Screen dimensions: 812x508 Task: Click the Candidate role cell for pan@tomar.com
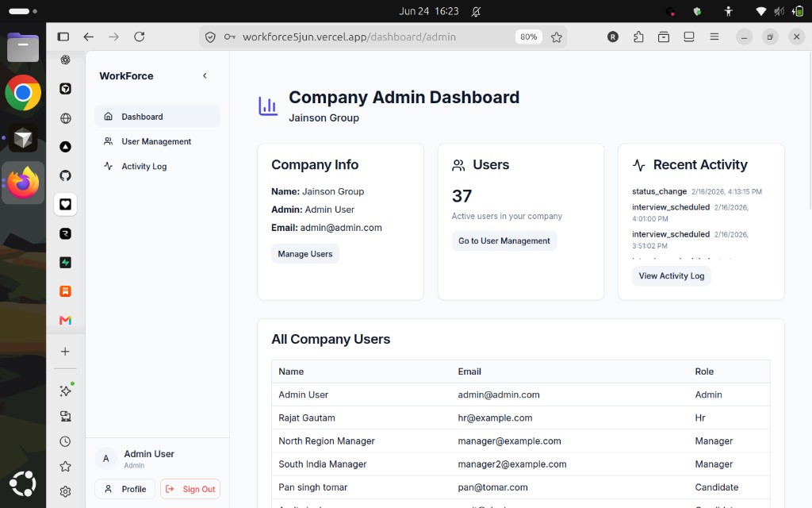(x=717, y=487)
